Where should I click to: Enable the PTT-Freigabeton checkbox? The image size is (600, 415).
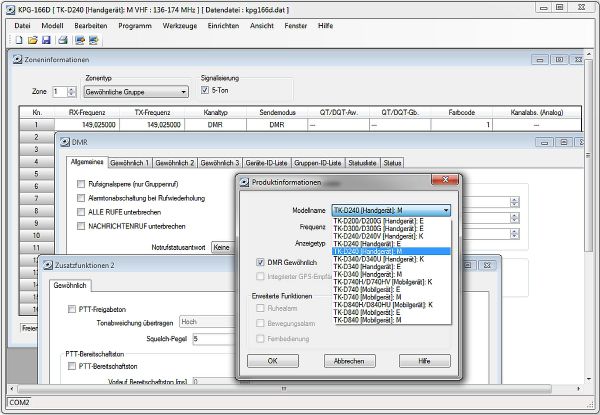point(72,309)
